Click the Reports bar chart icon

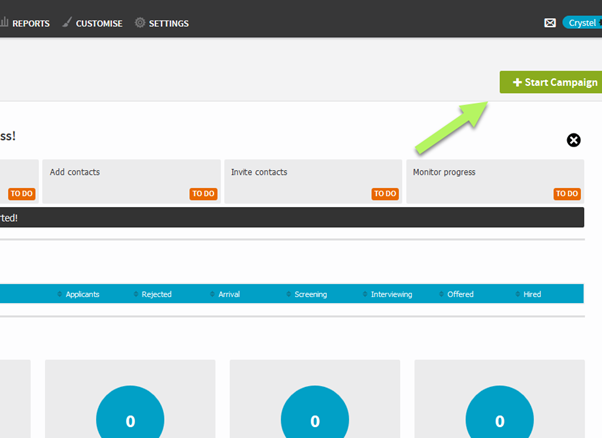coord(4,23)
